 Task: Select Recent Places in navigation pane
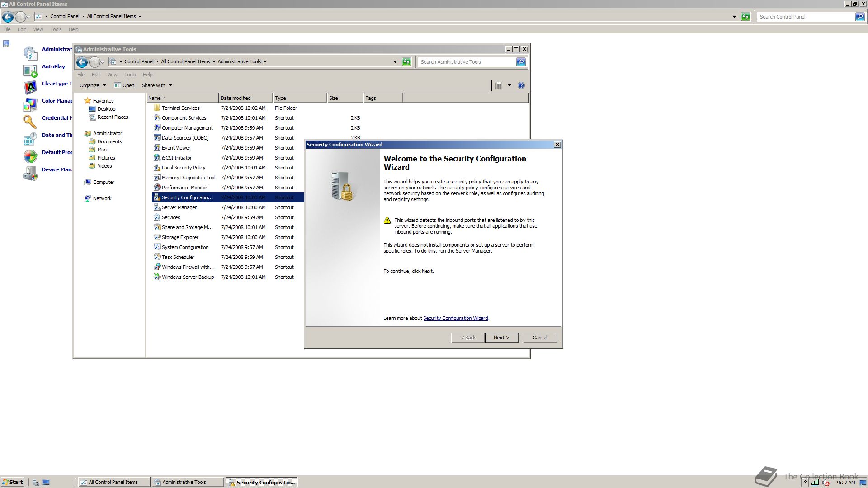point(113,117)
